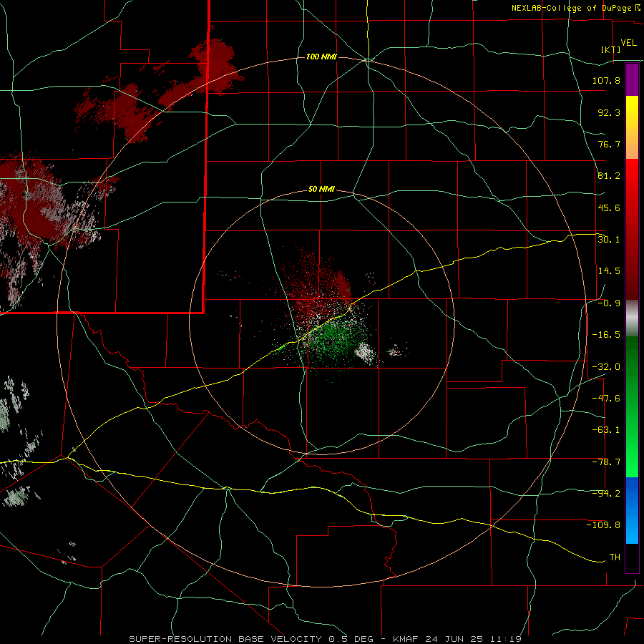The height and width of the screenshot is (644, 644).
Task: Click the 107.8 legend value
Action: pos(606,80)
